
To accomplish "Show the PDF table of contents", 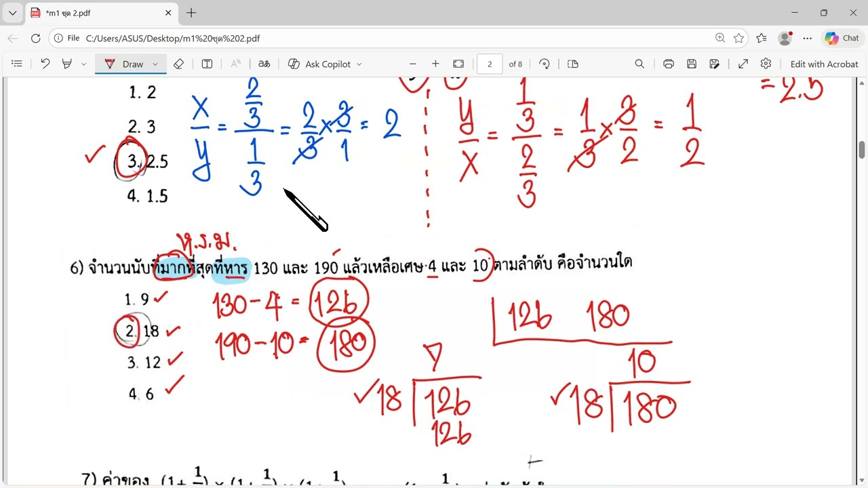I will point(17,64).
